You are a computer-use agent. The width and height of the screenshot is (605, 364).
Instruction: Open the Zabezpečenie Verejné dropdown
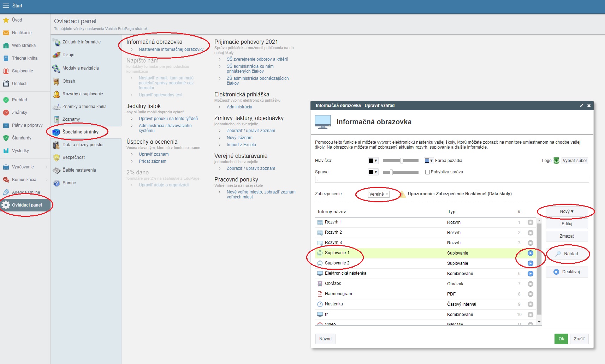click(379, 194)
